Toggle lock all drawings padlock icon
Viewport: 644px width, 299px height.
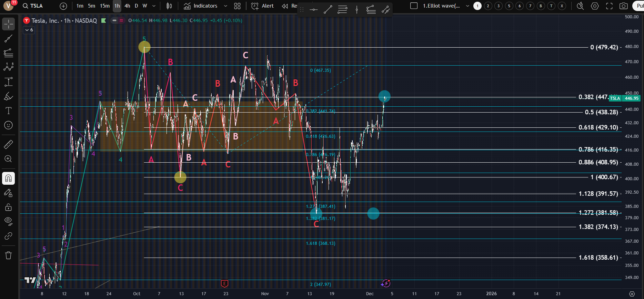click(x=8, y=207)
